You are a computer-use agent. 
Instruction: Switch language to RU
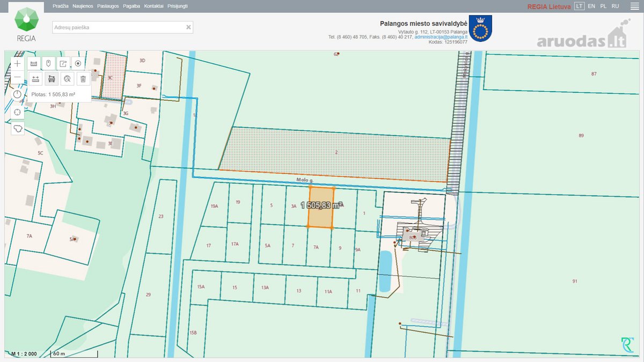615,6
